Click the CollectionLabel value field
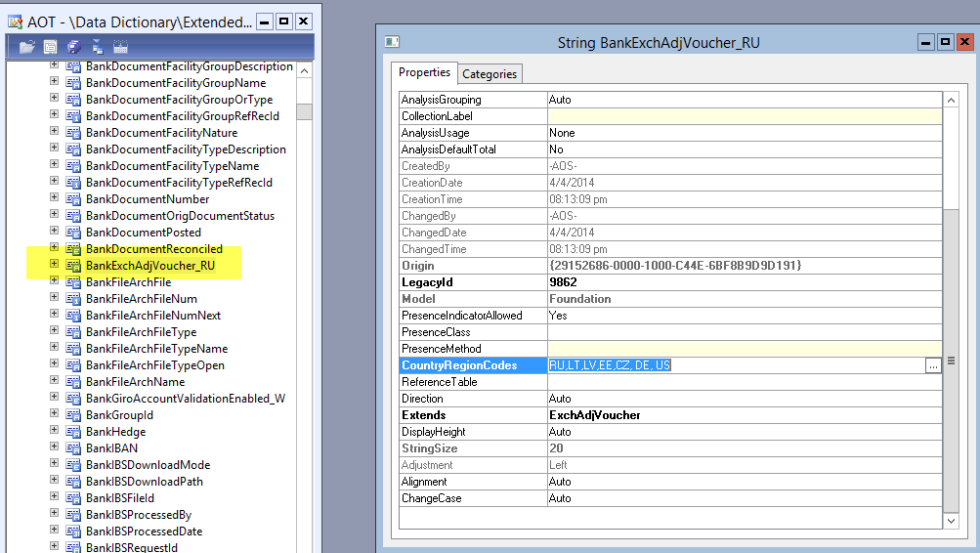The height and width of the screenshot is (553, 980). 744,116
